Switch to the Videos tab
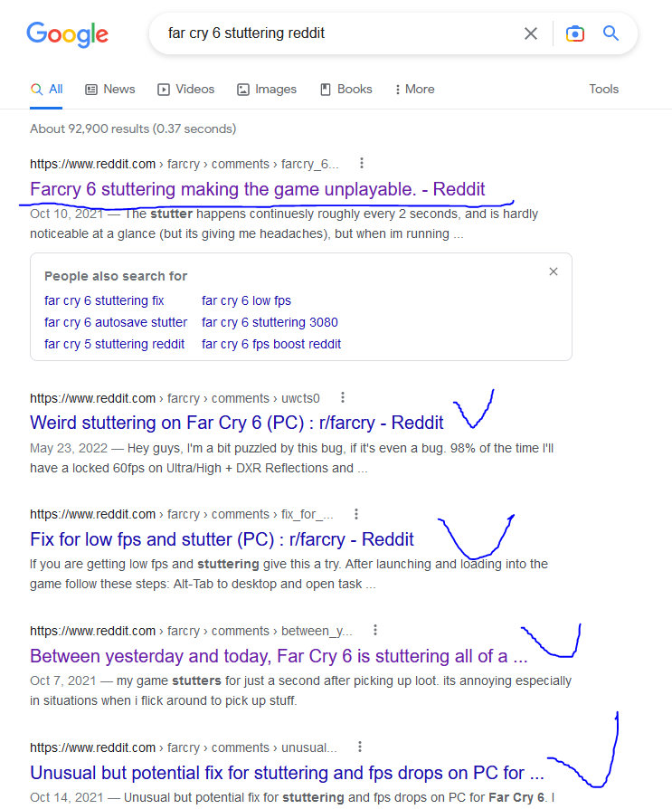The width and height of the screenshot is (672, 809). 185,89
